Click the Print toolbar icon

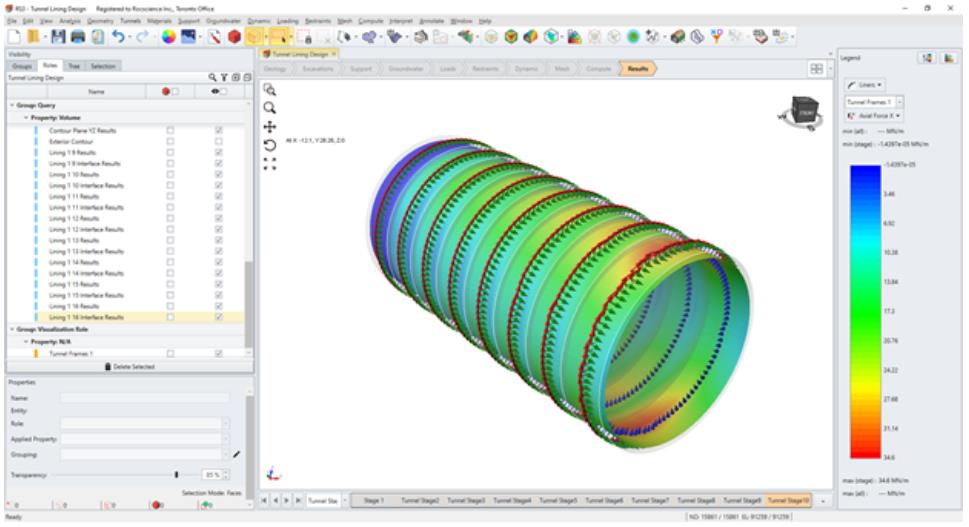click(x=78, y=36)
